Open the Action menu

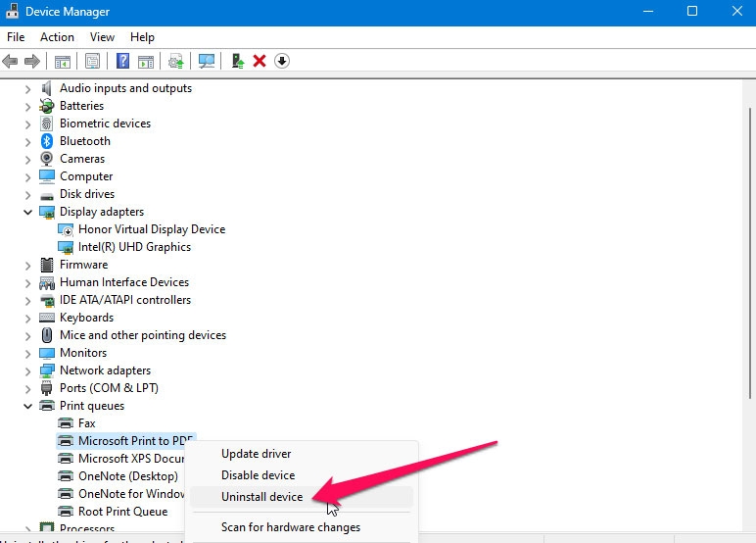(57, 37)
